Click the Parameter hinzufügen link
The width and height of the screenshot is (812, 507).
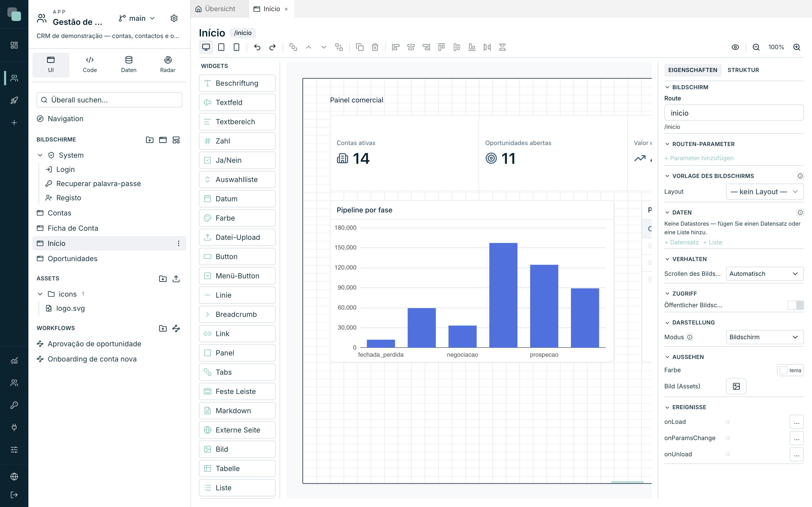click(699, 158)
